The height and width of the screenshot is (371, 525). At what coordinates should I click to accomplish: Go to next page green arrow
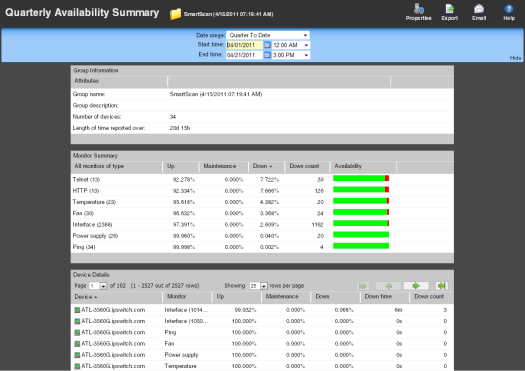coord(416,286)
